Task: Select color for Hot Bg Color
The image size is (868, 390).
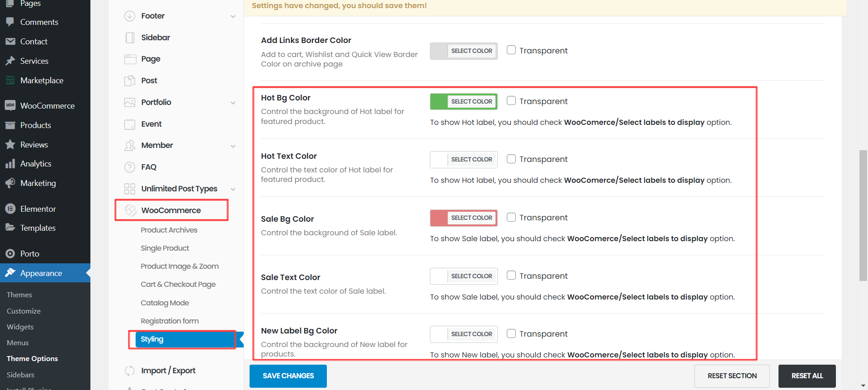Action: point(463,101)
